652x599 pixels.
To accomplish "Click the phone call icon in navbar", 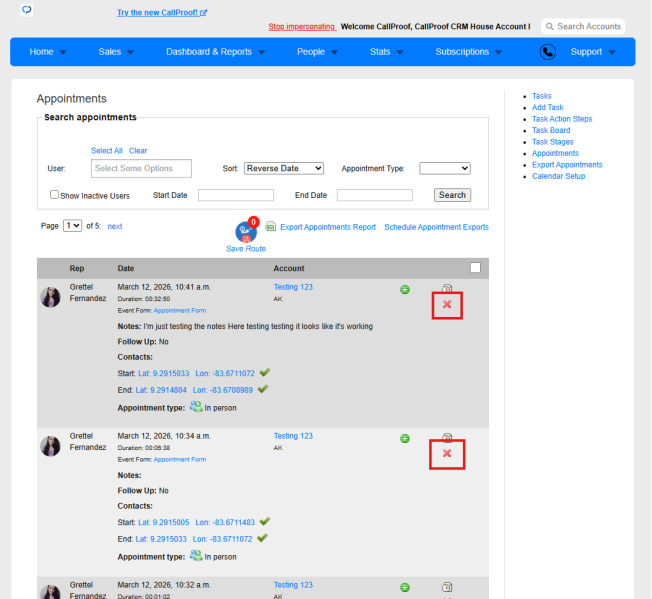I will pyautogui.click(x=548, y=52).
